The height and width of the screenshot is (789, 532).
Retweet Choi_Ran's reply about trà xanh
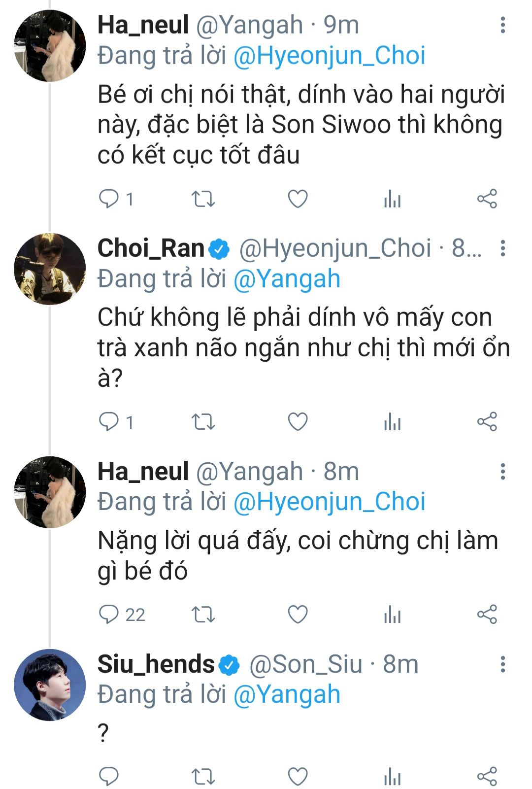(203, 422)
